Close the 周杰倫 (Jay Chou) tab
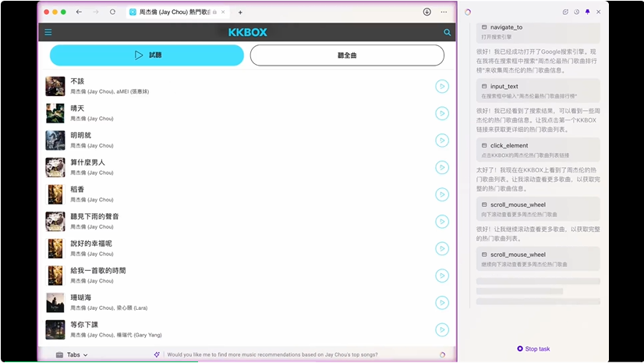The image size is (644, 363). click(x=223, y=12)
